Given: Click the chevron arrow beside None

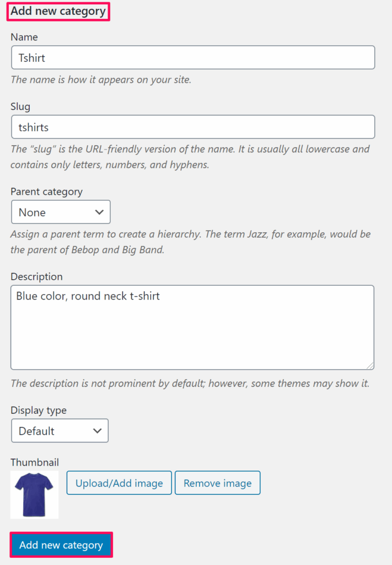Looking at the screenshot, I should point(99,212).
